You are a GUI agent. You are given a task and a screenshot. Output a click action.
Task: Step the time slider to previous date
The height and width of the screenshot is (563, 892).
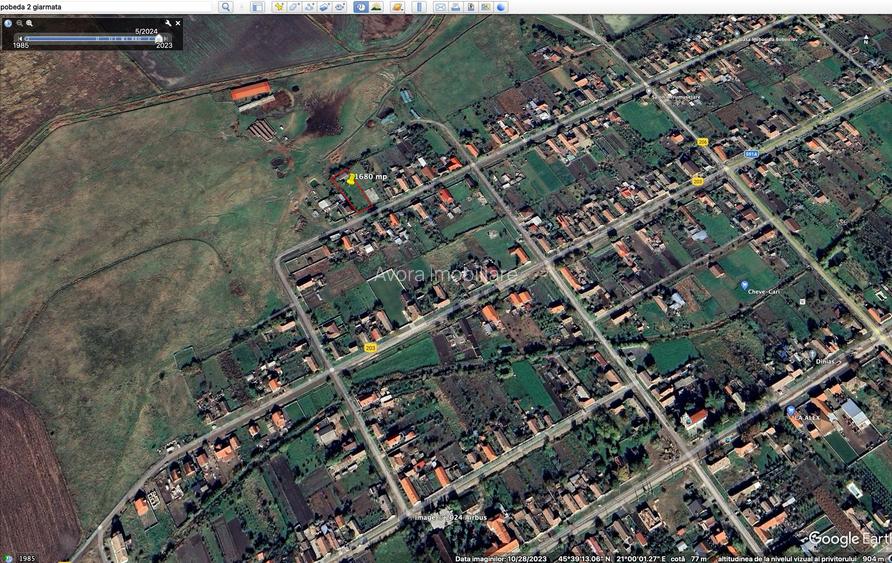20,38
